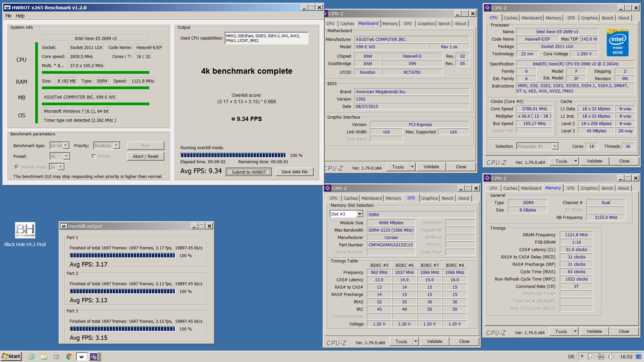Switch to Bench tab in top-right CPU-Z window
The height and width of the screenshot is (362, 644).
point(607,18)
